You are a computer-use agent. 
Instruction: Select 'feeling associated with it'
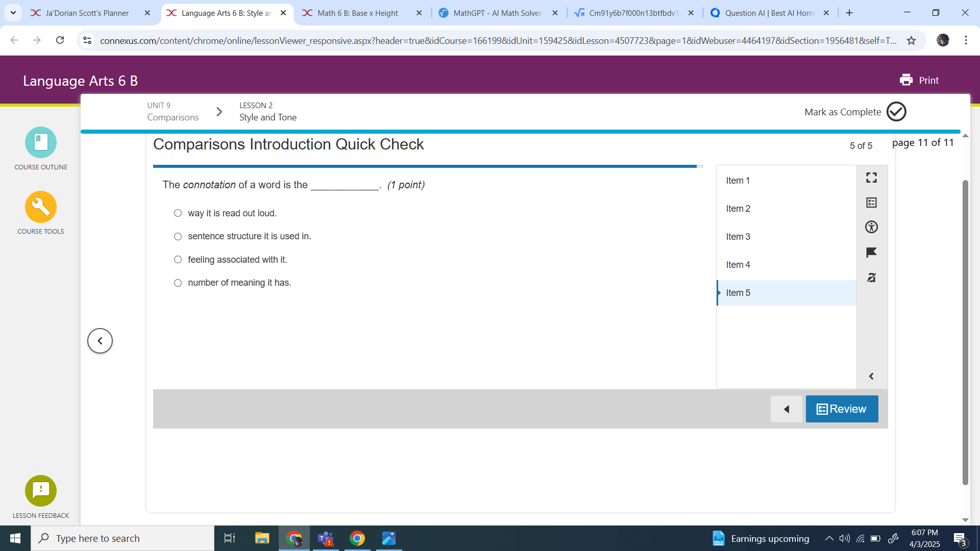click(x=178, y=260)
